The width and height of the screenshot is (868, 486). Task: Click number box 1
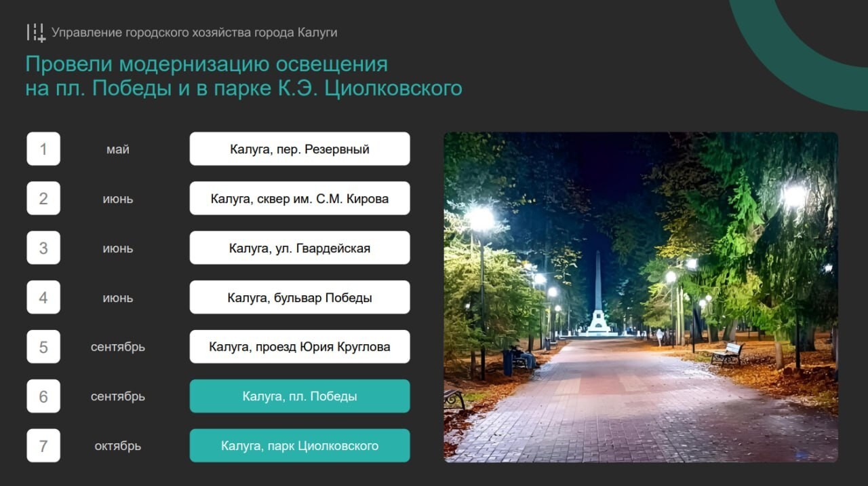click(43, 149)
